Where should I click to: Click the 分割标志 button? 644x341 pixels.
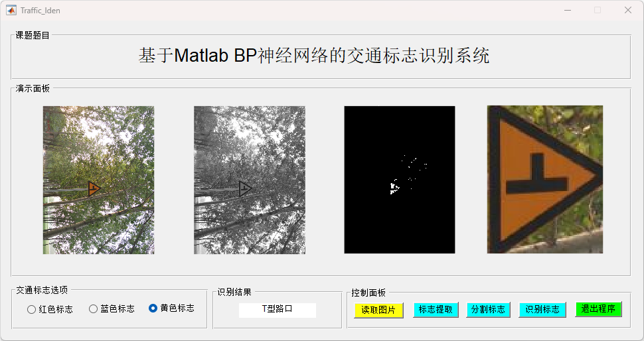488,309
